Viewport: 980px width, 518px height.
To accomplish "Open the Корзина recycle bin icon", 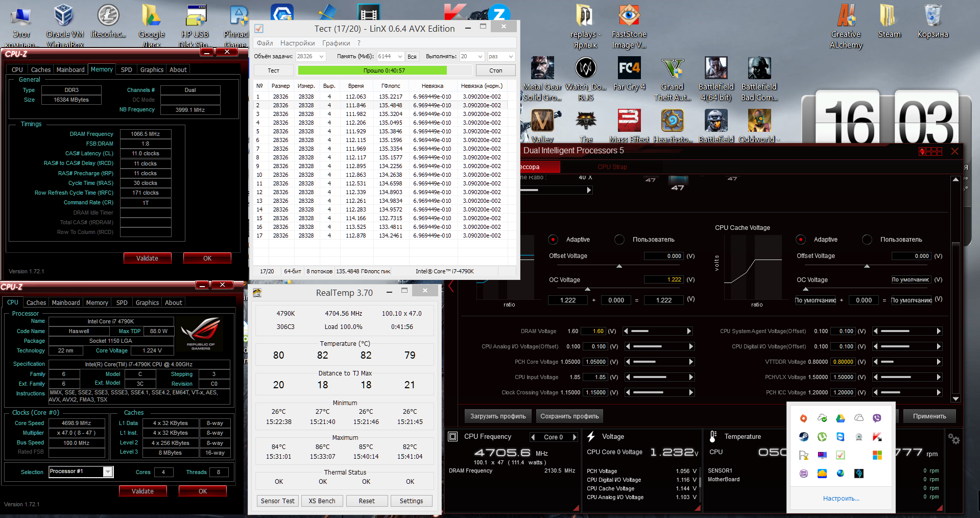I will click(x=933, y=21).
